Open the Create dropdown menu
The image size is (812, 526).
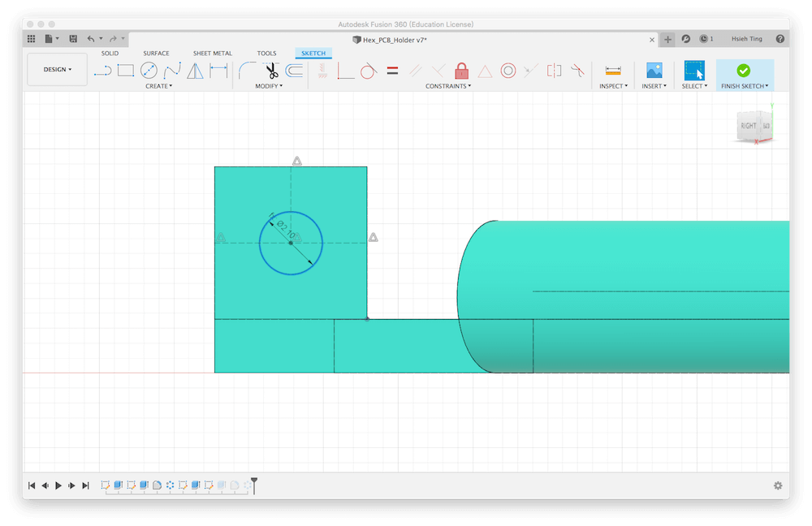point(158,86)
